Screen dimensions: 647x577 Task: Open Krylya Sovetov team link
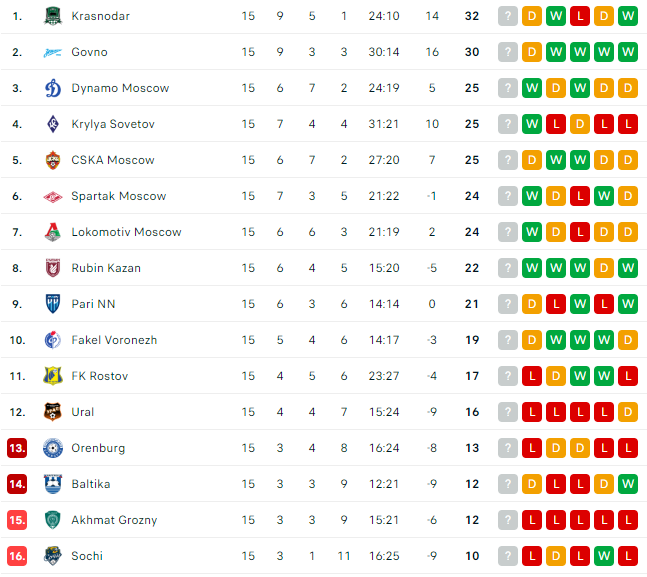113,124
